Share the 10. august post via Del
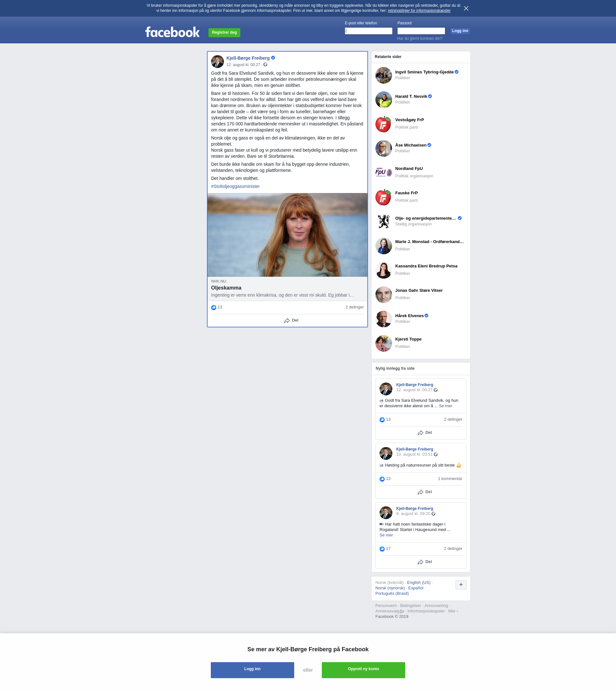 click(424, 492)
